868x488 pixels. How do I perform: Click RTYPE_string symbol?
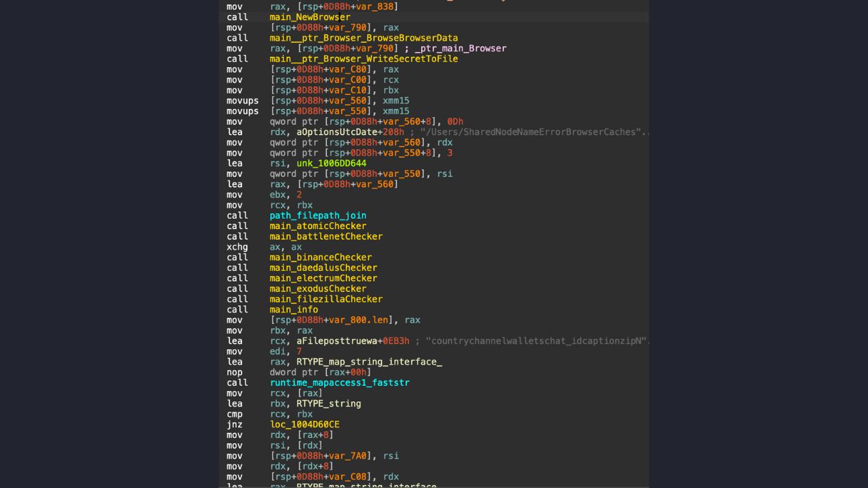click(x=328, y=403)
